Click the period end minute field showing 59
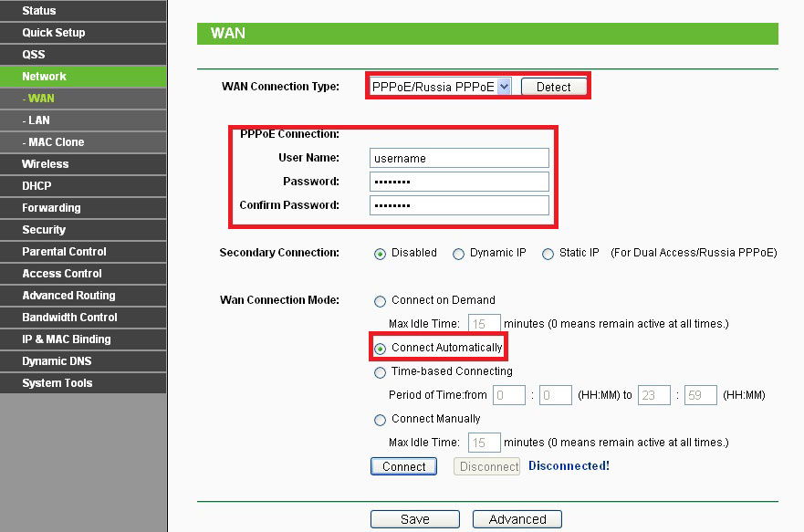Screen dimensions: 804x532 pyautogui.click(x=701, y=395)
